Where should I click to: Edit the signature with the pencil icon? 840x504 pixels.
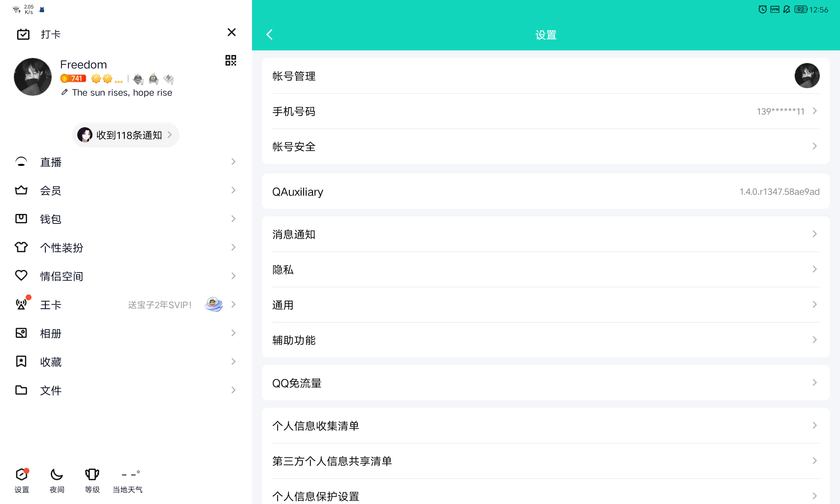(x=64, y=92)
